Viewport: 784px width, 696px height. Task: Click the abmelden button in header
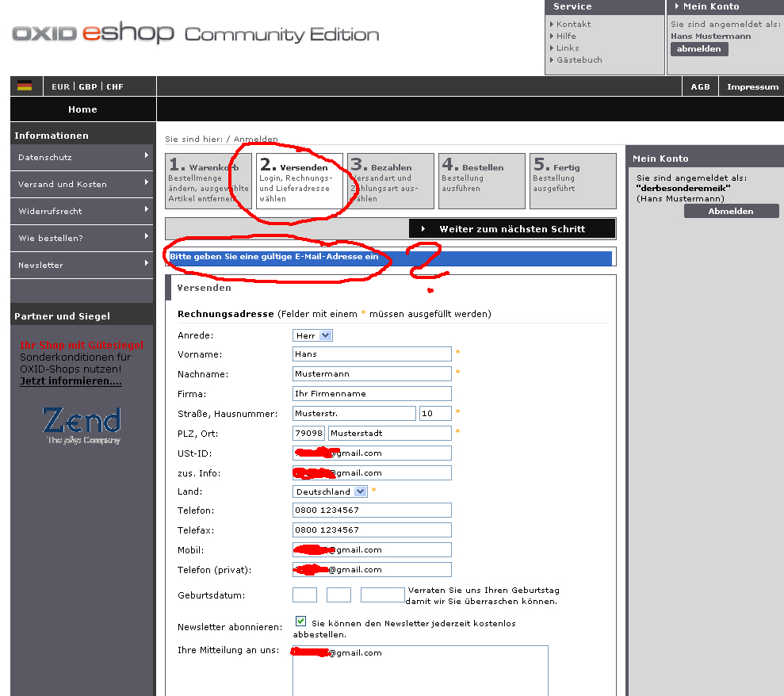(x=698, y=49)
